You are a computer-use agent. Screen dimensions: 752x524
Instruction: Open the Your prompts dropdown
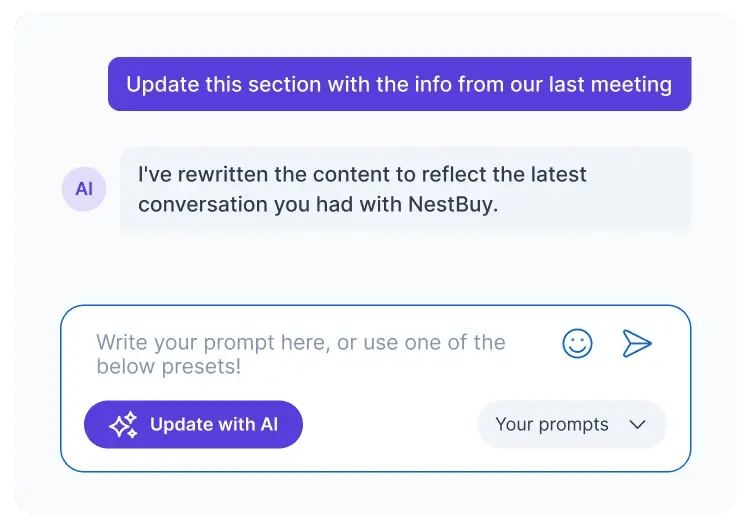[x=571, y=425]
